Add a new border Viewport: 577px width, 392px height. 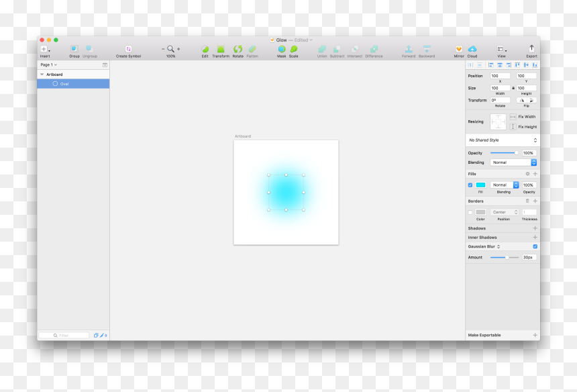tap(535, 201)
